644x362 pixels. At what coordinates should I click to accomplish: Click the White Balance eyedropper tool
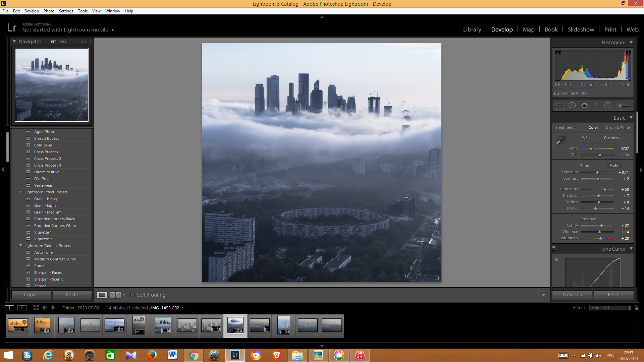pos(560,140)
